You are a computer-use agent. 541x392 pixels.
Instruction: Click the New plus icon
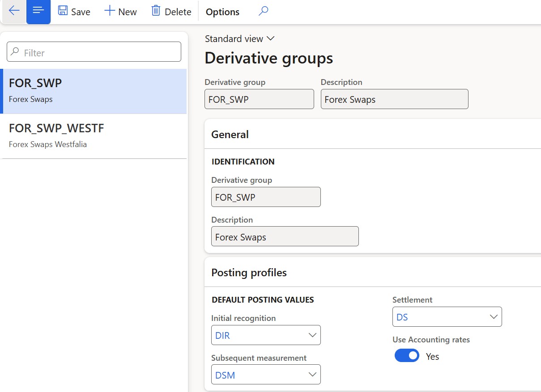click(110, 11)
